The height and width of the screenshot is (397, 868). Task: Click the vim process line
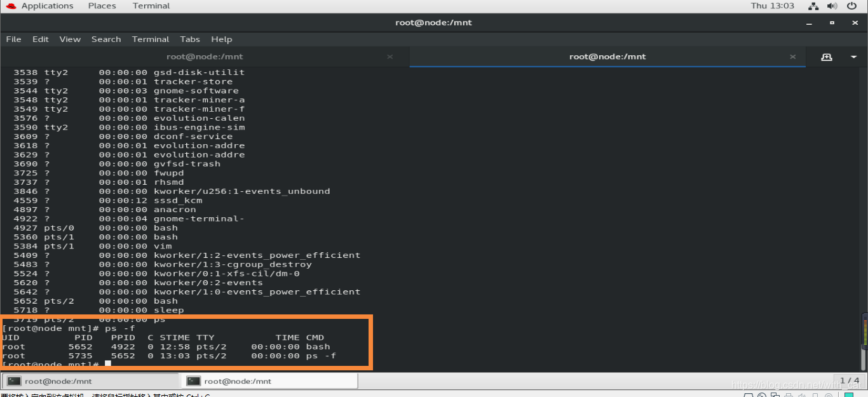[92, 246]
